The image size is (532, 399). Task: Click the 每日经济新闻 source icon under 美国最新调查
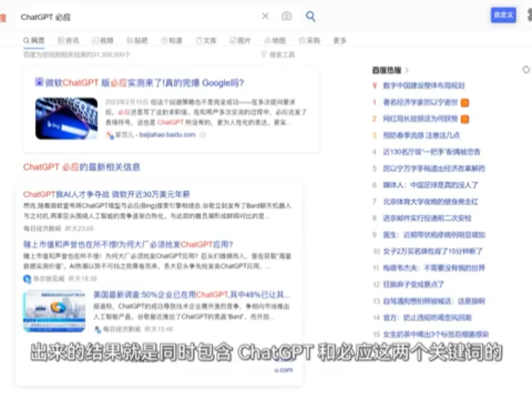(98, 329)
